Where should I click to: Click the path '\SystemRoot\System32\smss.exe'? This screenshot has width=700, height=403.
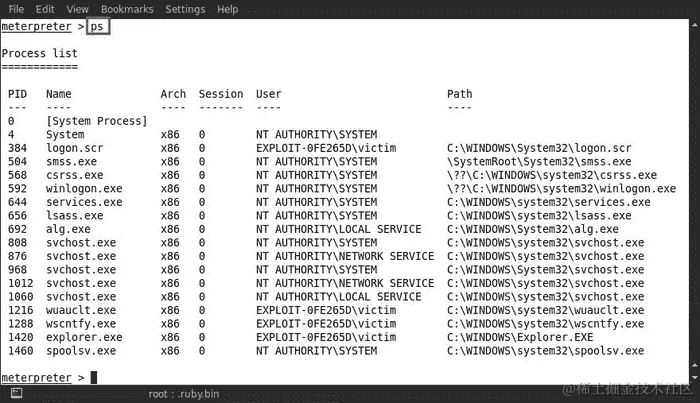coord(539,162)
